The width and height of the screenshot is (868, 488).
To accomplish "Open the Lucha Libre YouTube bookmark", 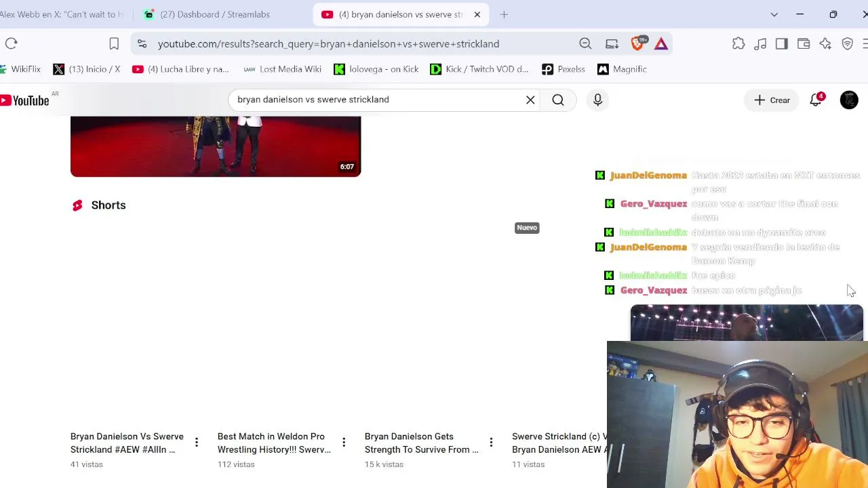I will point(181,69).
